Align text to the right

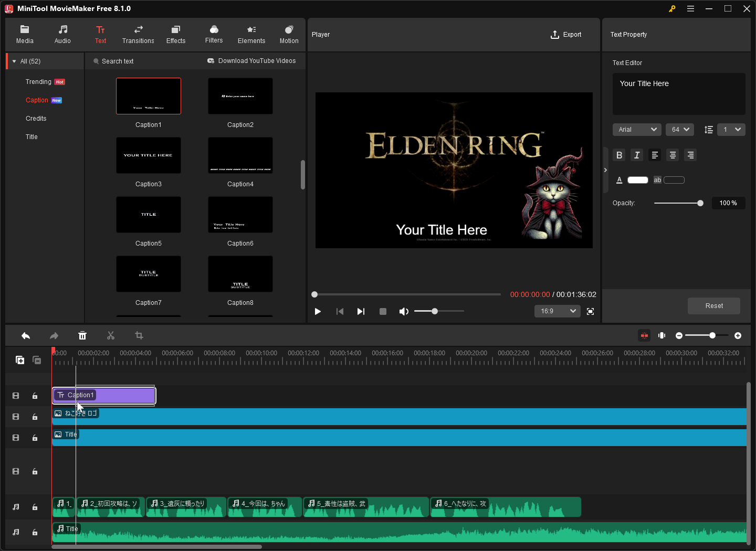(690, 155)
